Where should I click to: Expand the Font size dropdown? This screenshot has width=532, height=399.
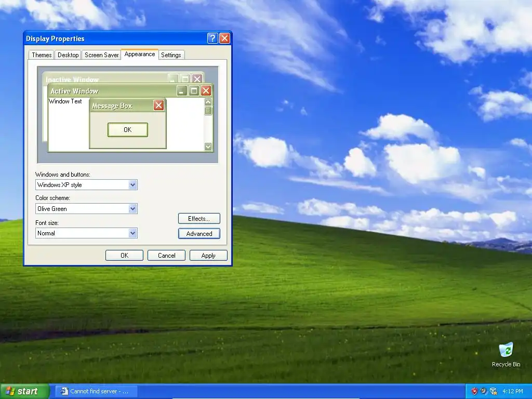132,233
